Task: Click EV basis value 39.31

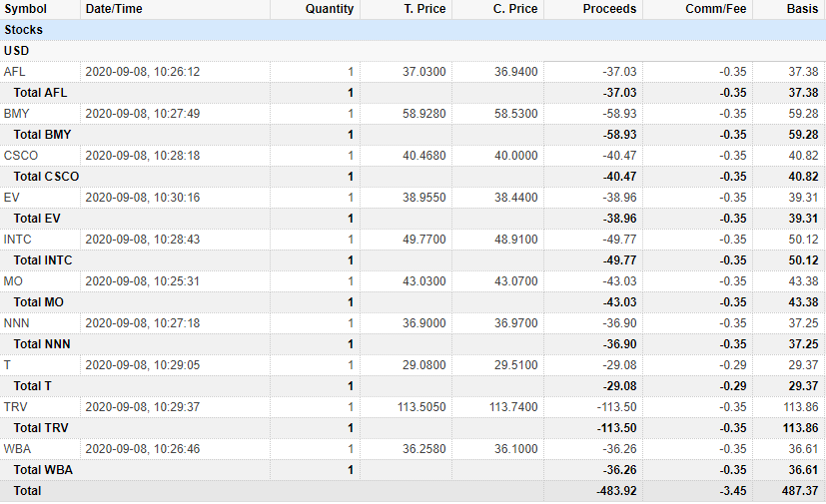Action: click(x=803, y=198)
